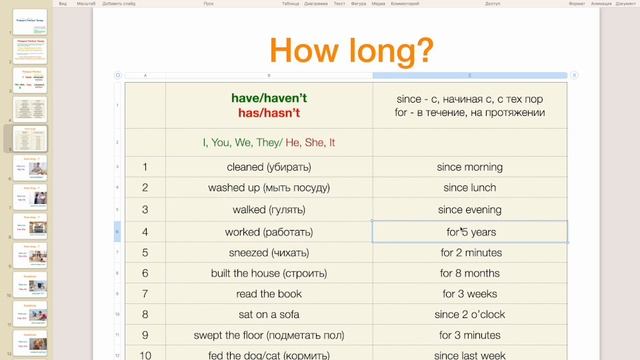Open slide 3 thumbnail in navigator
This screenshot has width=640, height=360.
[30, 80]
